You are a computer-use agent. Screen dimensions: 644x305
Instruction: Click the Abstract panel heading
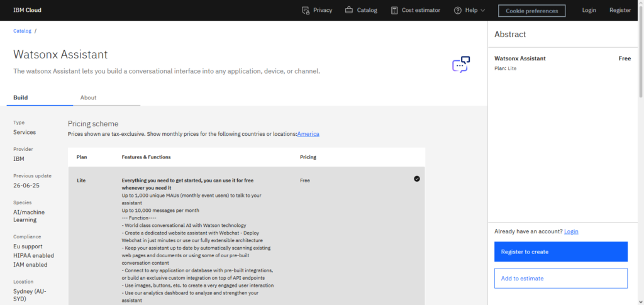pos(510,35)
